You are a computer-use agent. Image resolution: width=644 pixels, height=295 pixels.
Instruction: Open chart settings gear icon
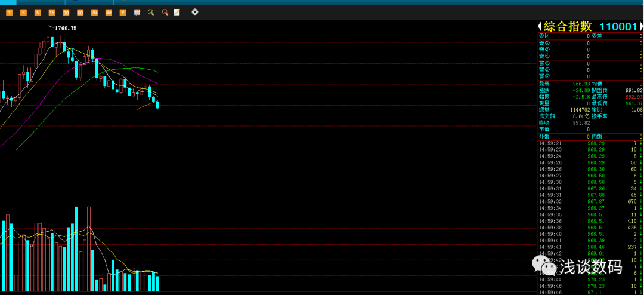[x=194, y=12]
